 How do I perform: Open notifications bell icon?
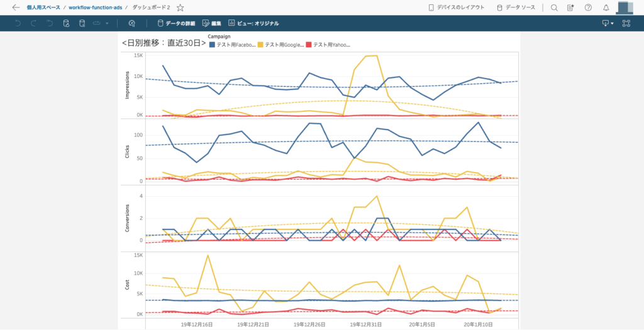pyautogui.click(x=606, y=8)
